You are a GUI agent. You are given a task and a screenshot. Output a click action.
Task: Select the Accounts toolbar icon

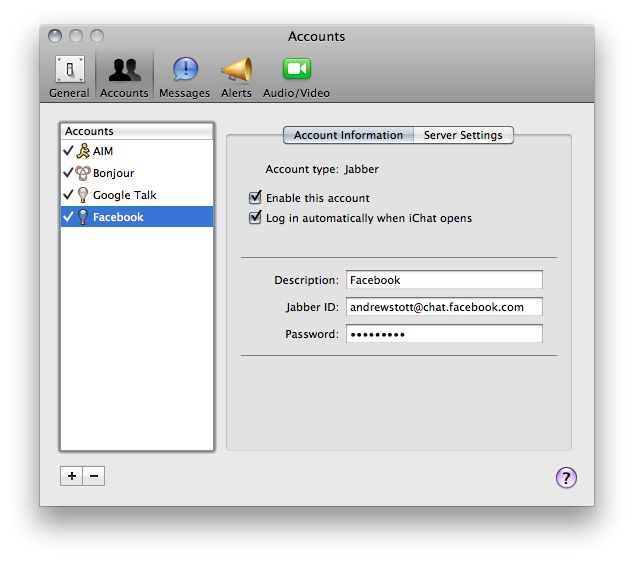coord(124,76)
